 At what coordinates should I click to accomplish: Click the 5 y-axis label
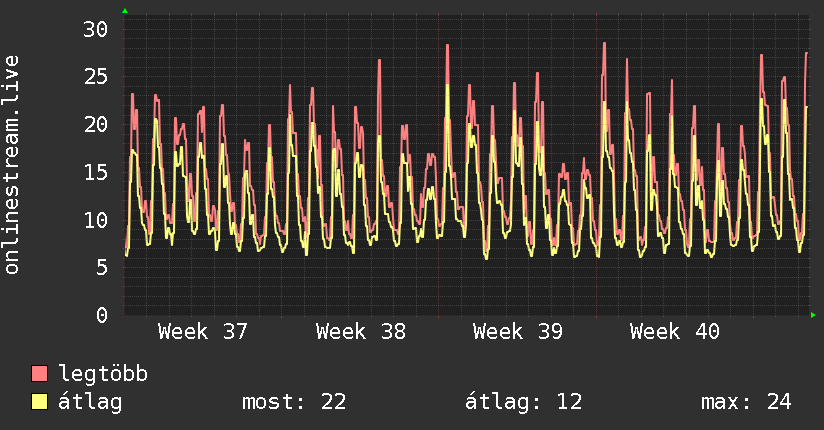pos(102,268)
